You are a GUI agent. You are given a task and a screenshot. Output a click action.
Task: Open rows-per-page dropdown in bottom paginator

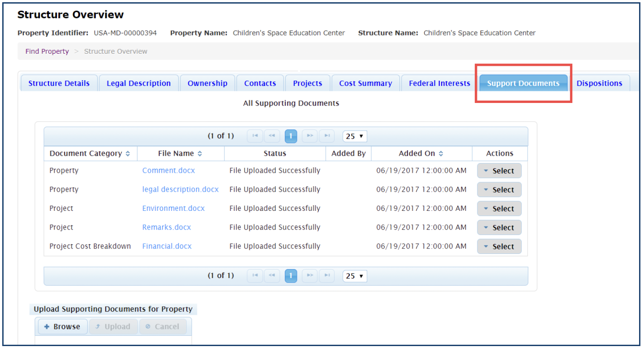click(x=355, y=276)
